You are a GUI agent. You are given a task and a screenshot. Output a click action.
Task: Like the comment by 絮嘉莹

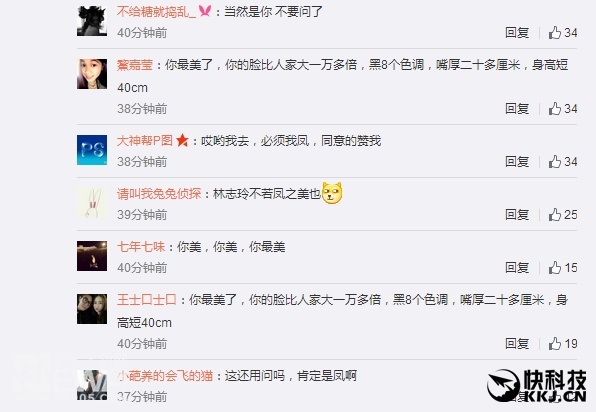[x=563, y=109]
